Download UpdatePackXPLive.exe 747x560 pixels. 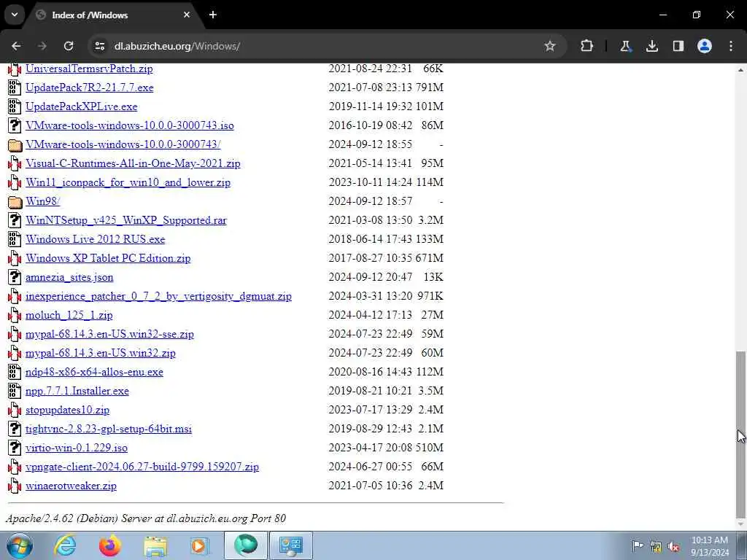[x=82, y=106]
